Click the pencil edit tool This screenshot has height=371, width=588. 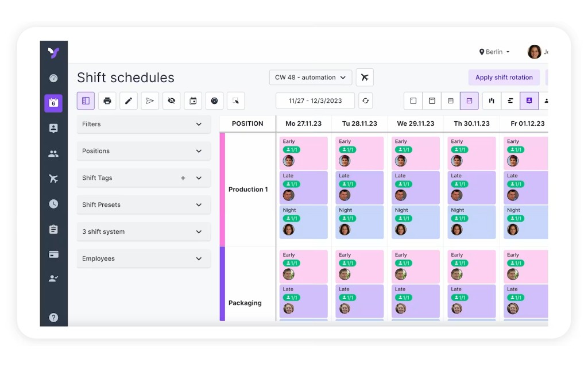tap(129, 101)
